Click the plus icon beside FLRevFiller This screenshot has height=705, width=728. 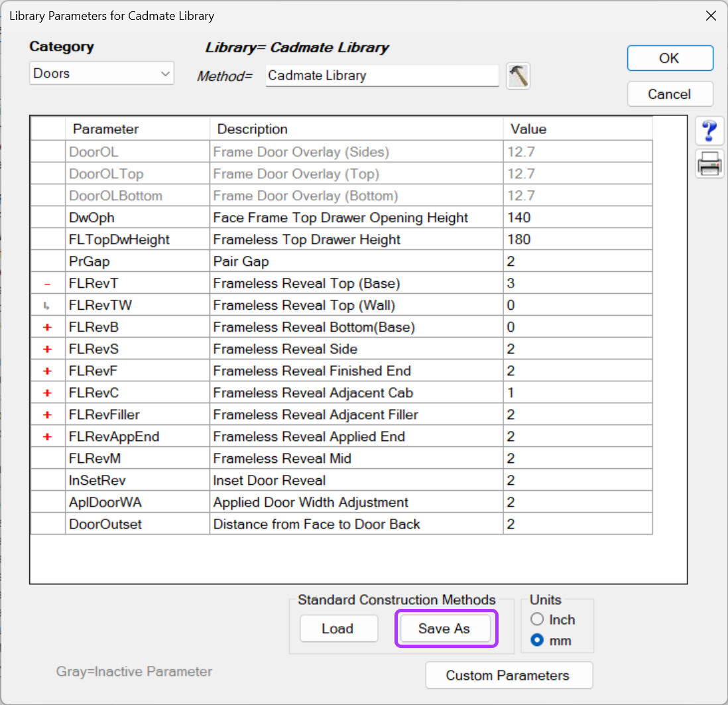(x=47, y=414)
